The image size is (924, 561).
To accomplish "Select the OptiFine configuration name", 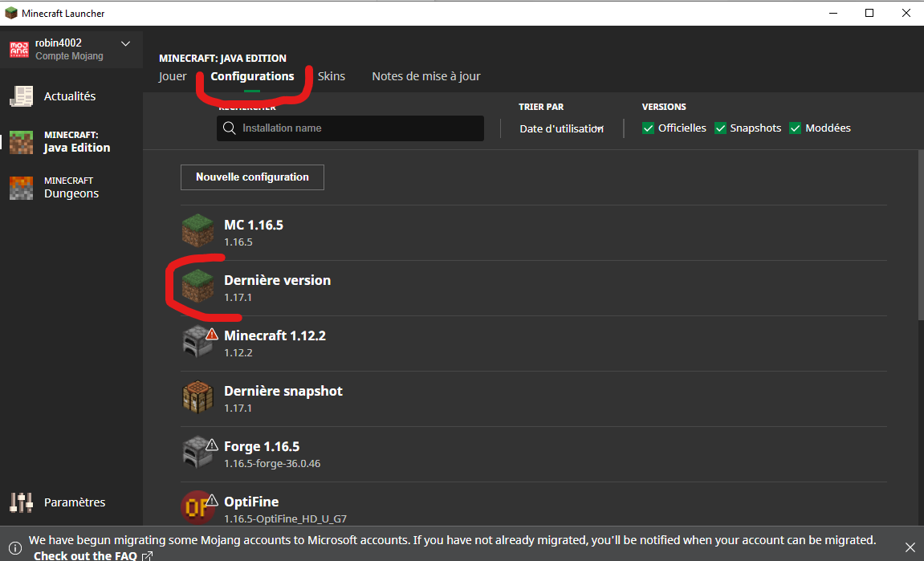I will [251, 502].
